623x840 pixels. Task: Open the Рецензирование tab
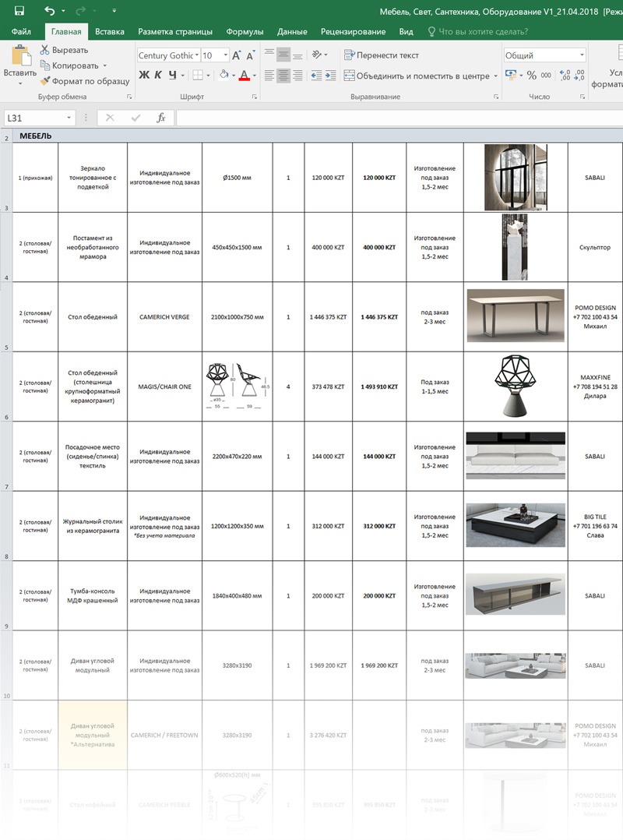354,32
